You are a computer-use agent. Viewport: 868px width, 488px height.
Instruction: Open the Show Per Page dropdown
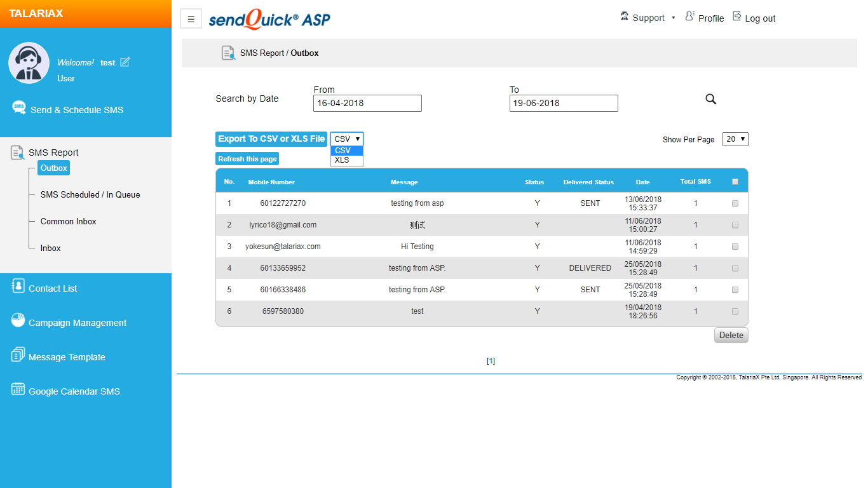click(x=735, y=139)
